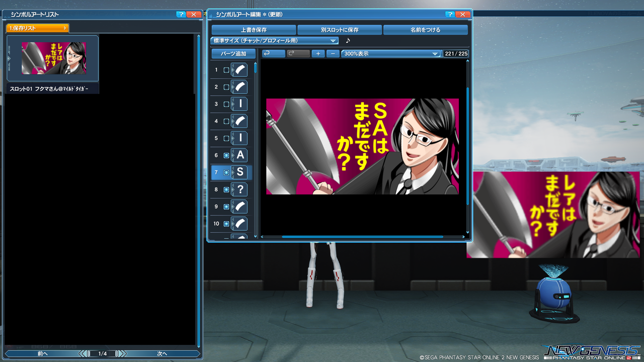Click the canvas horizontal scrollbar
The width and height of the screenshot is (644, 362).
(x=362, y=237)
